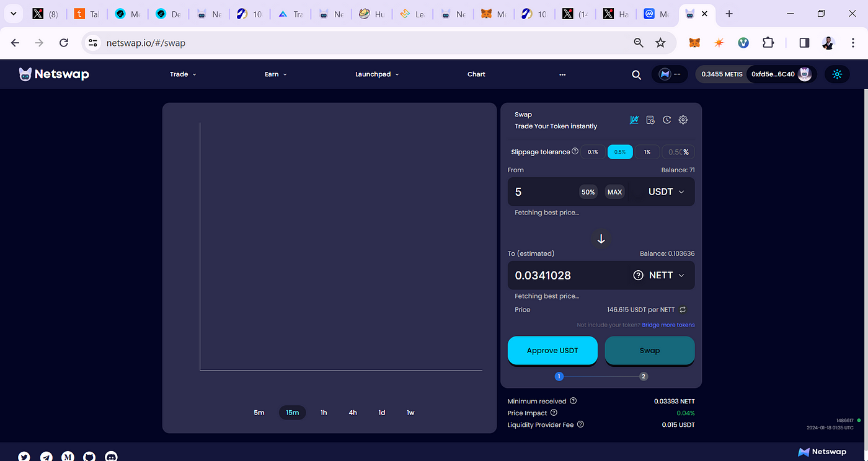868x461 pixels.
Task: Expand the Launchpad menu
Action: pyautogui.click(x=377, y=74)
